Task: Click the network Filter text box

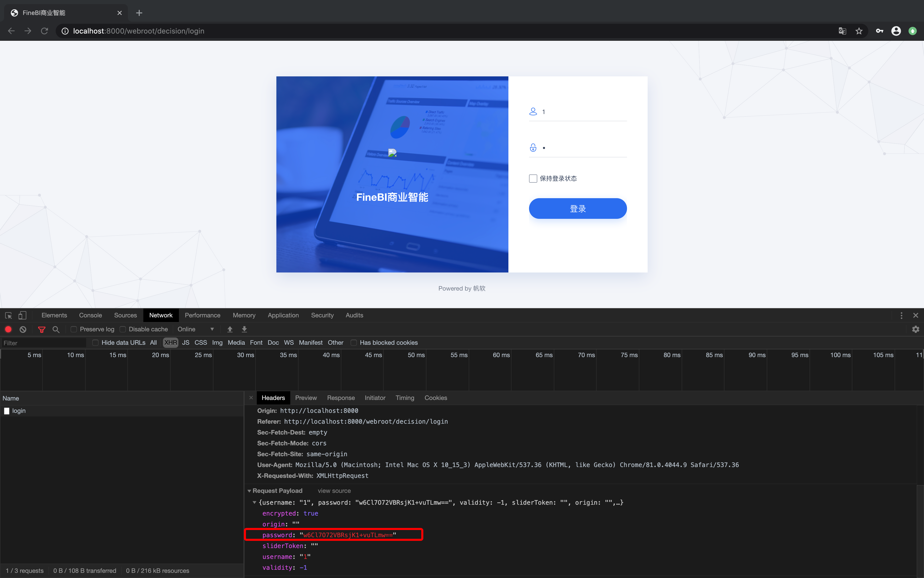Action: click(x=44, y=343)
